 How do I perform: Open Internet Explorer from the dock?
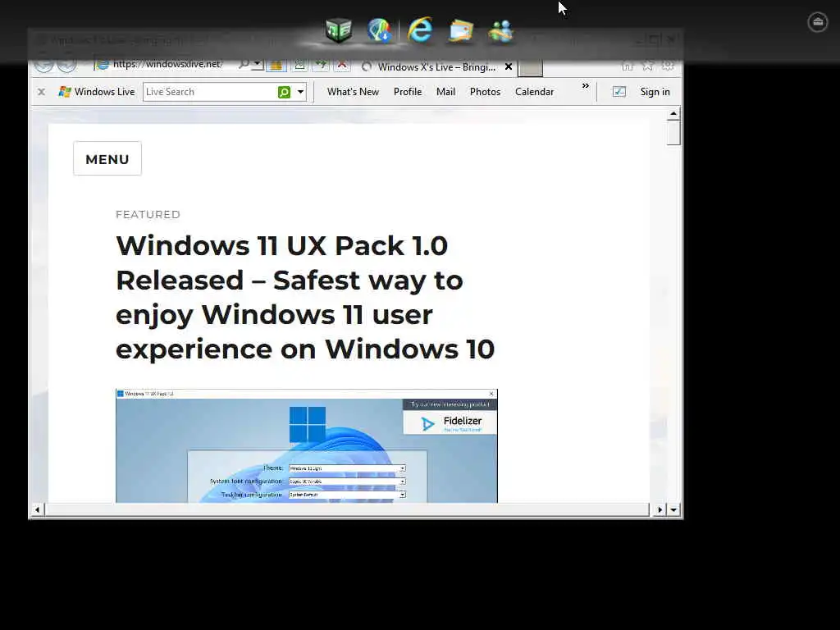pos(420,30)
